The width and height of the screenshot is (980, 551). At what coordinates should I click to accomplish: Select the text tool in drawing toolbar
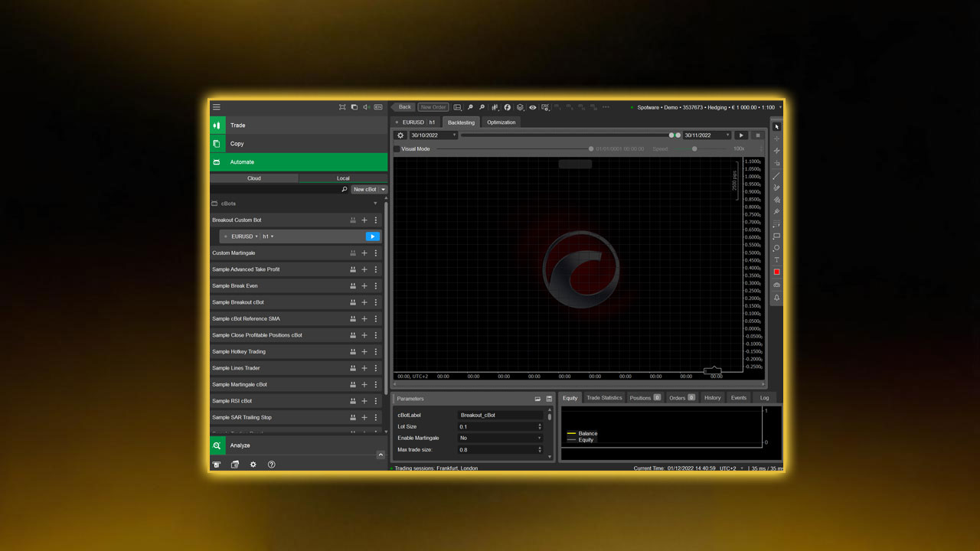coord(776,260)
